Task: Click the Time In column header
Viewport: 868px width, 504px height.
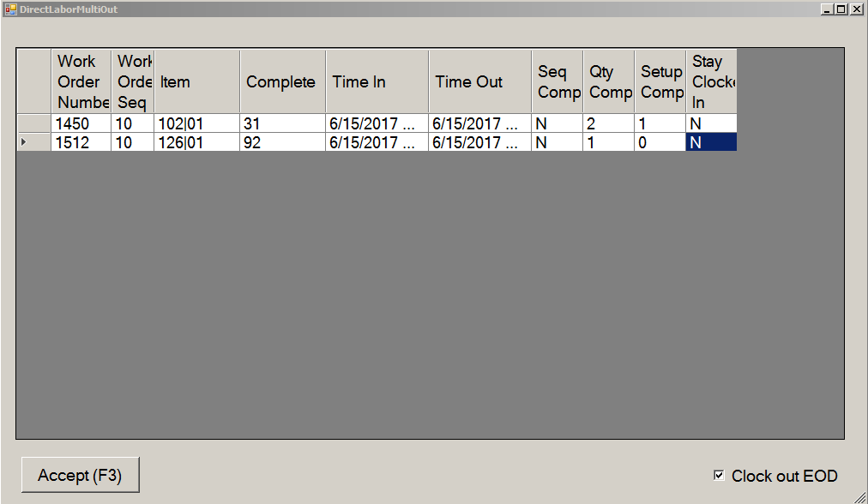Action: pyautogui.click(x=377, y=82)
